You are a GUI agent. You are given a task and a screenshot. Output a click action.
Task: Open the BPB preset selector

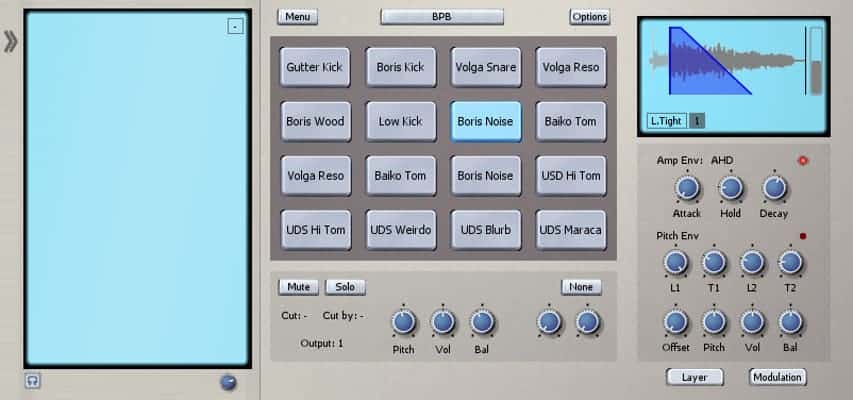[442, 17]
